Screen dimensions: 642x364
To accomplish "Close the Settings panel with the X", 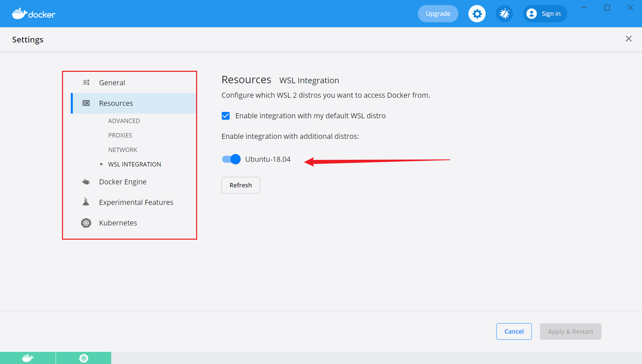I will click(x=629, y=39).
